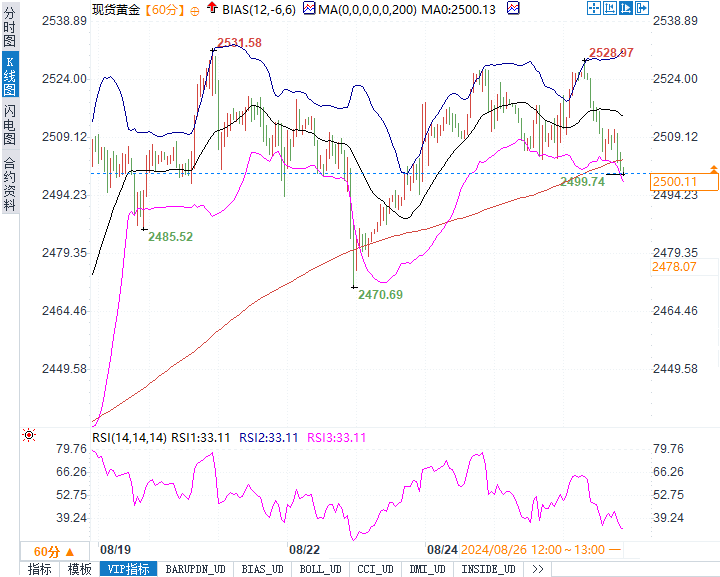Select the VIP指标 tab
The image size is (720, 577).
129,569
